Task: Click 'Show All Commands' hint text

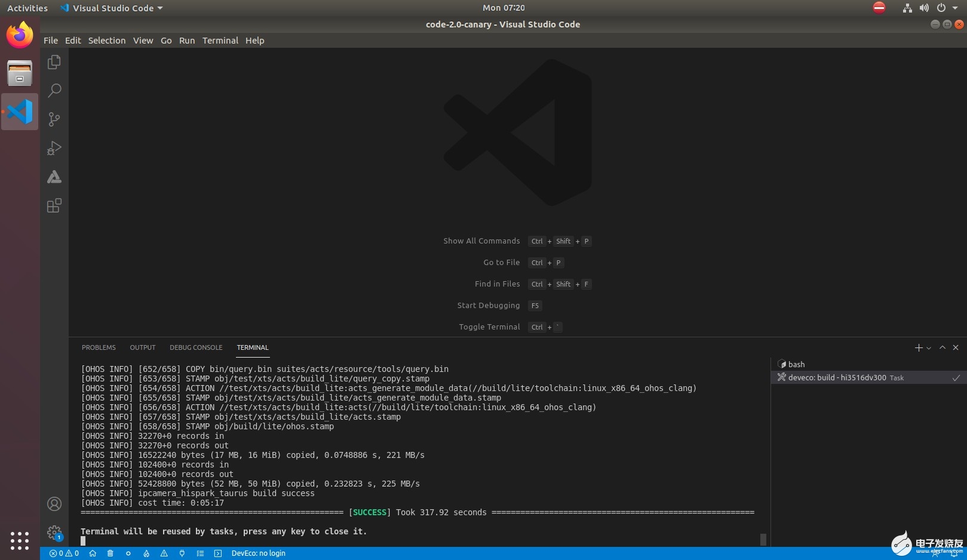Action: tap(481, 241)
